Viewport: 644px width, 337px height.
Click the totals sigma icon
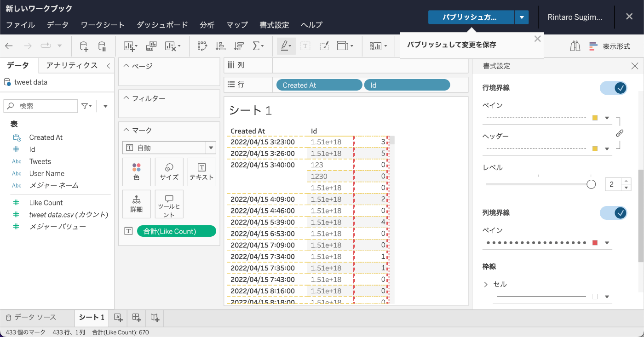click(x=258, y=46)
